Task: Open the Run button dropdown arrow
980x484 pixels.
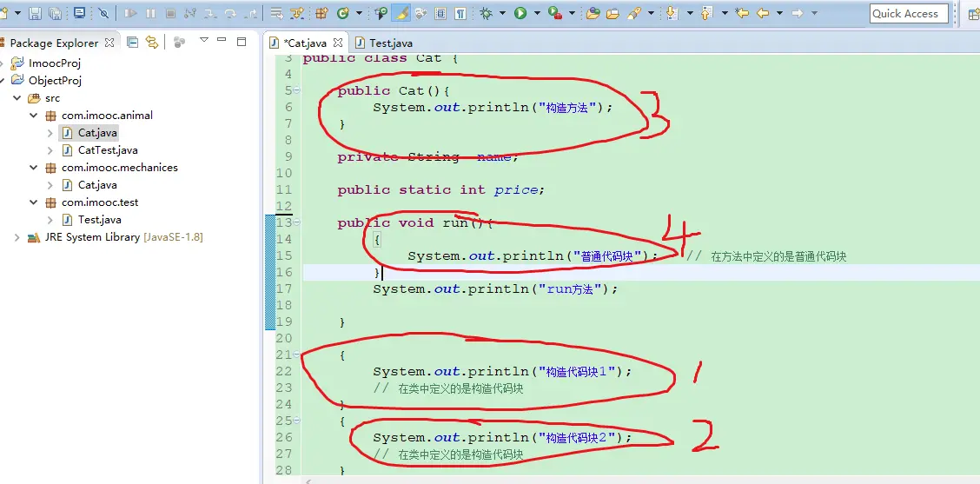Action: [536, 13]
